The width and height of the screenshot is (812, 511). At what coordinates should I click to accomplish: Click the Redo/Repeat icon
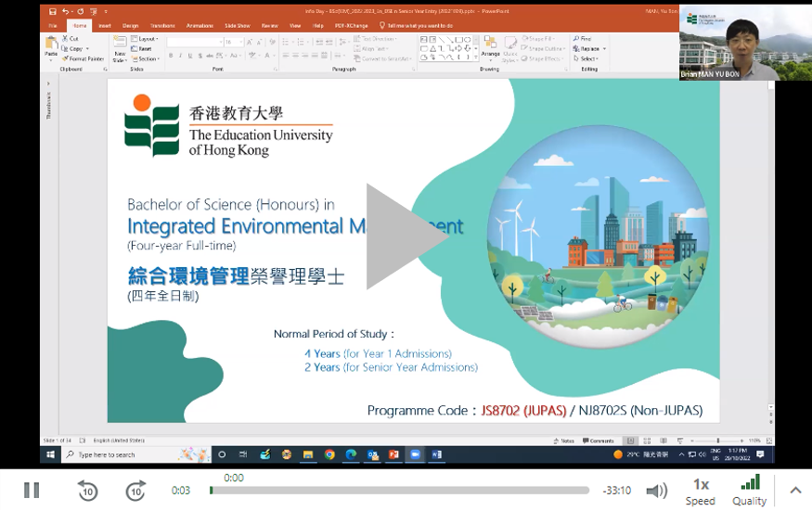(80, 11)
